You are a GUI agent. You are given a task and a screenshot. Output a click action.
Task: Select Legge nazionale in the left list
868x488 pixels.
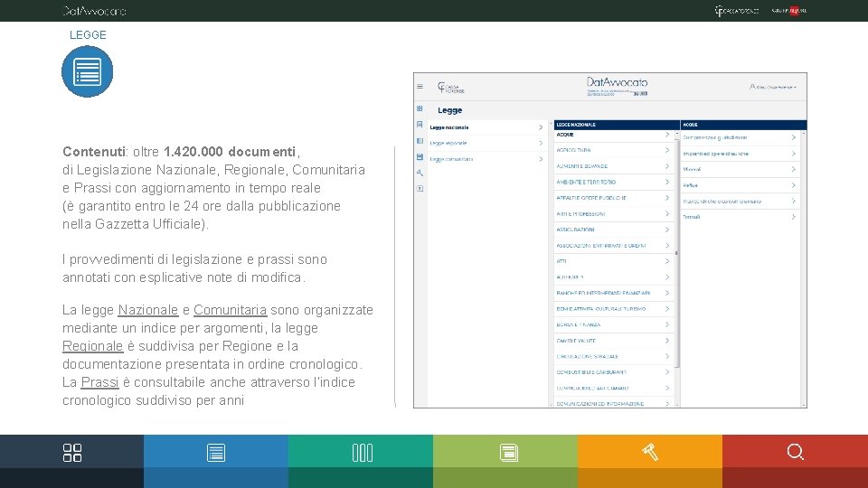tap(486, 127)
